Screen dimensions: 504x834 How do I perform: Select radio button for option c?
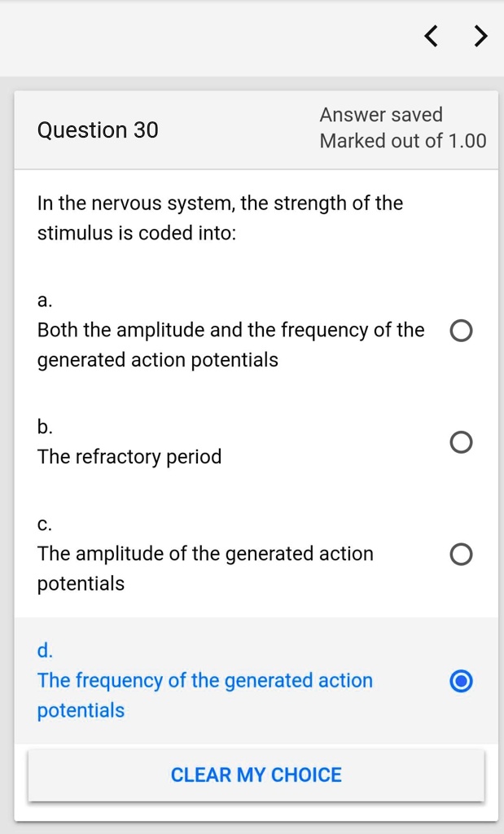coord(461,554)
